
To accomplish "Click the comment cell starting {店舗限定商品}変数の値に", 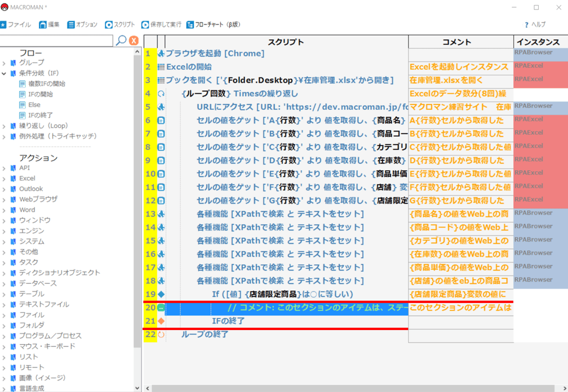I will (461, 295).
